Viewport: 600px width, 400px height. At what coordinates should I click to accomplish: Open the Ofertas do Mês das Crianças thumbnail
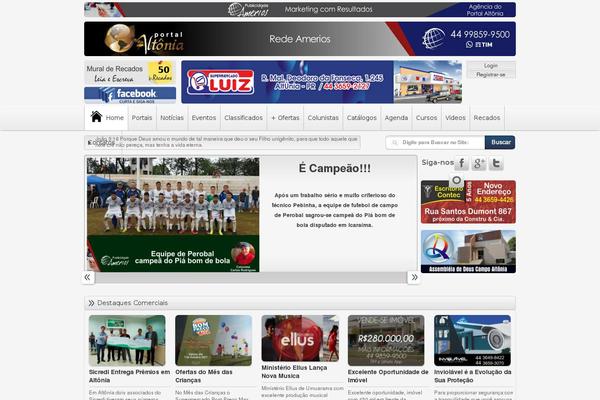(x=214, y=340)
